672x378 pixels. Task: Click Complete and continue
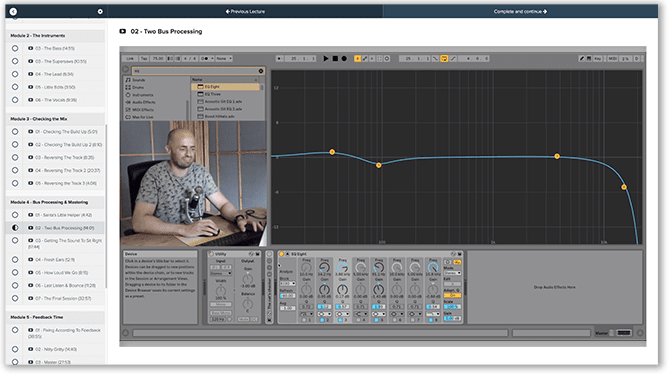pos(520,12)
